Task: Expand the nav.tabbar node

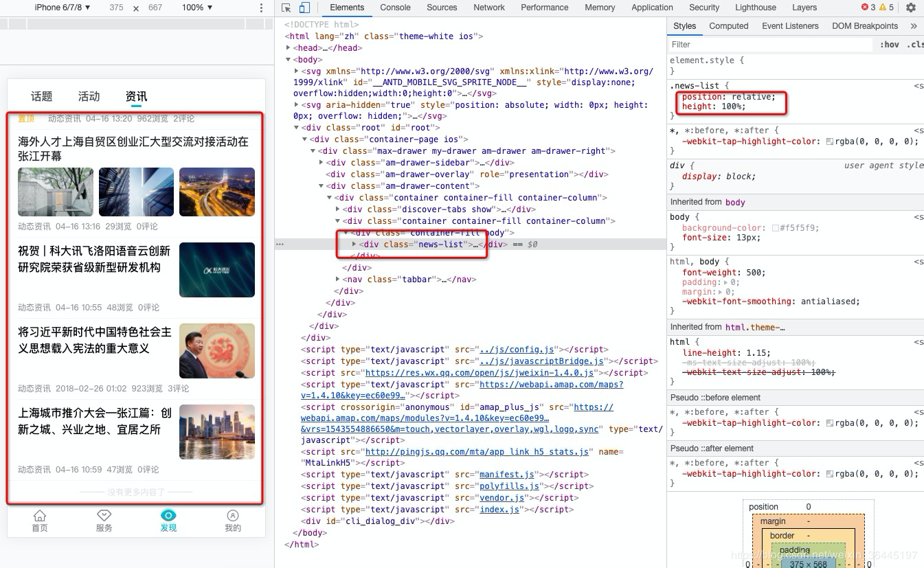Action: [338, 280]
